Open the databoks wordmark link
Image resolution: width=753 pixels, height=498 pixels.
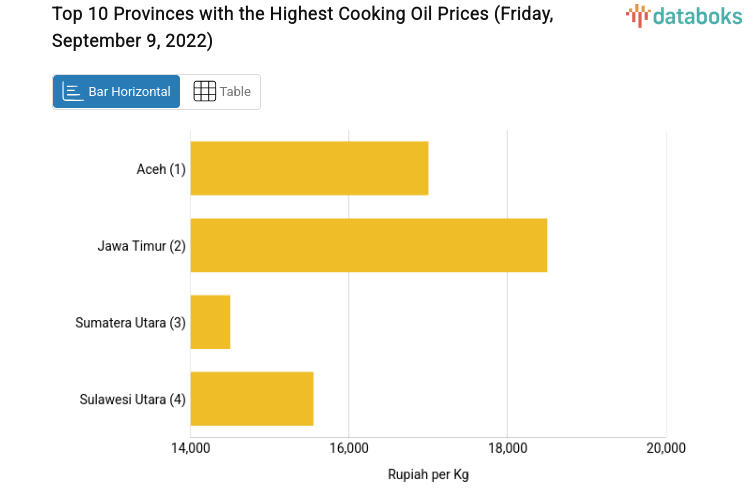tap(697, 15)
